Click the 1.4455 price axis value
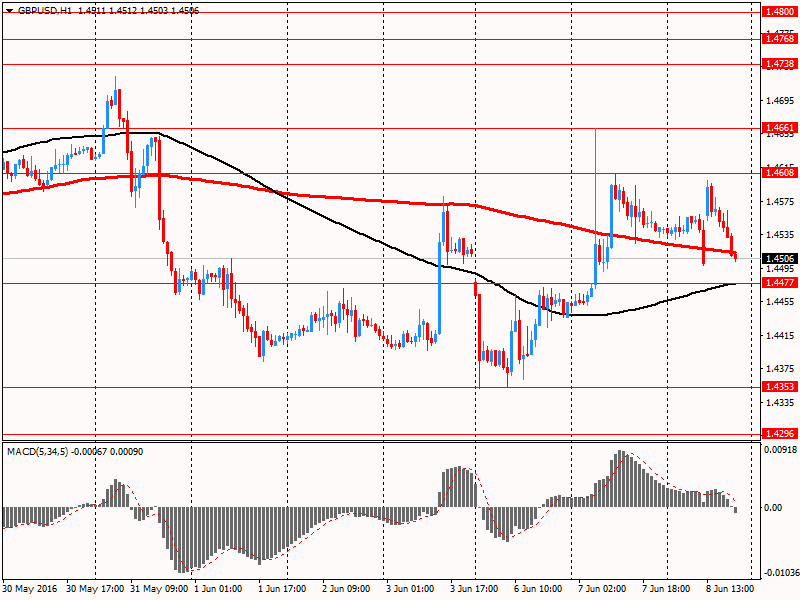The width and height of the screenshot is (800, 600). [780, 302]
